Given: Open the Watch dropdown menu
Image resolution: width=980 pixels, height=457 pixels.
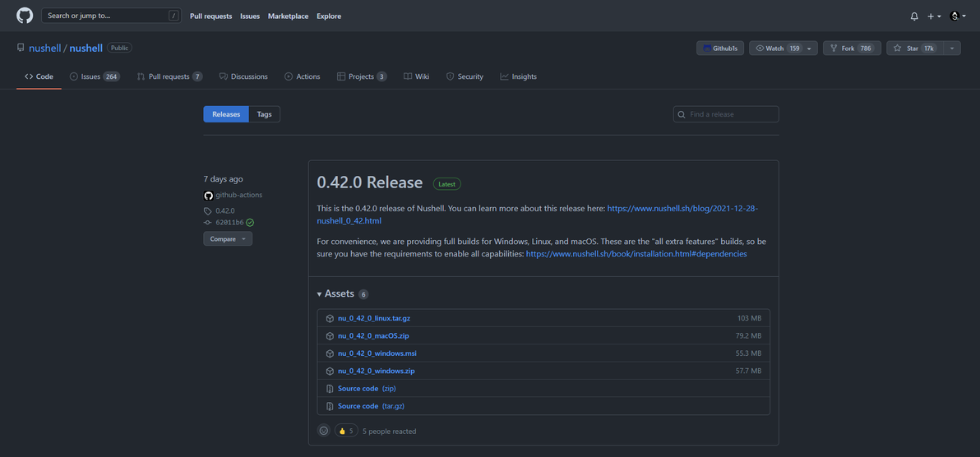Looking at the screenshot, I should [809, 48].
